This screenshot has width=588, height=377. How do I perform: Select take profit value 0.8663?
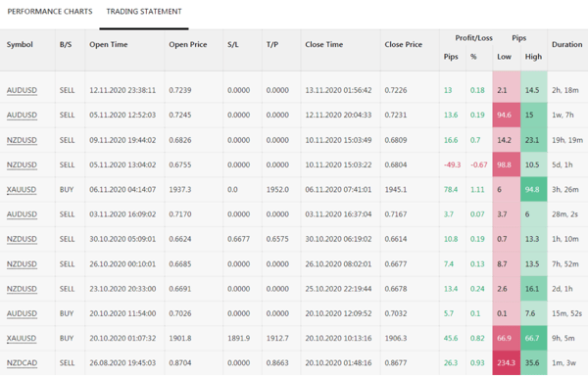(277, 363)
